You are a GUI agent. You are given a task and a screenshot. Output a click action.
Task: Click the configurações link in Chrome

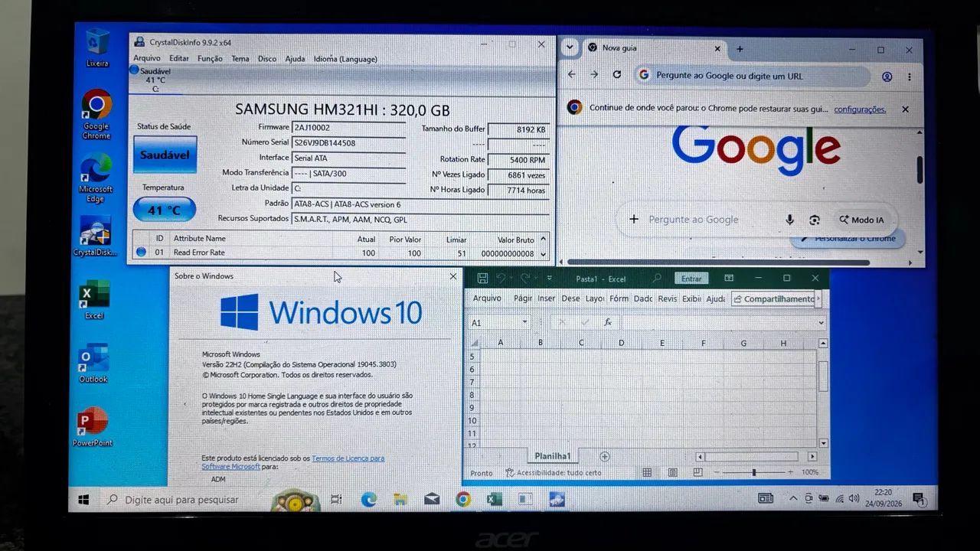(860, 109)
